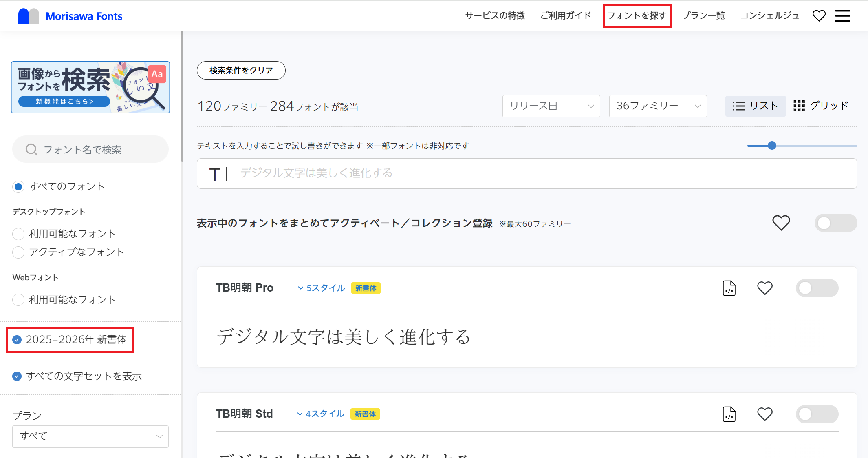Uncheck すべての文字セットを表示 option
This screenshot has height=458, width=868.
pos(17,376)
